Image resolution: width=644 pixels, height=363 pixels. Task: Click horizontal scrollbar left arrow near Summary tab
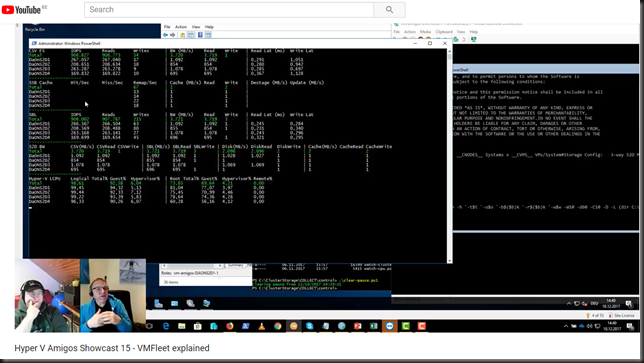coord(164,266)
